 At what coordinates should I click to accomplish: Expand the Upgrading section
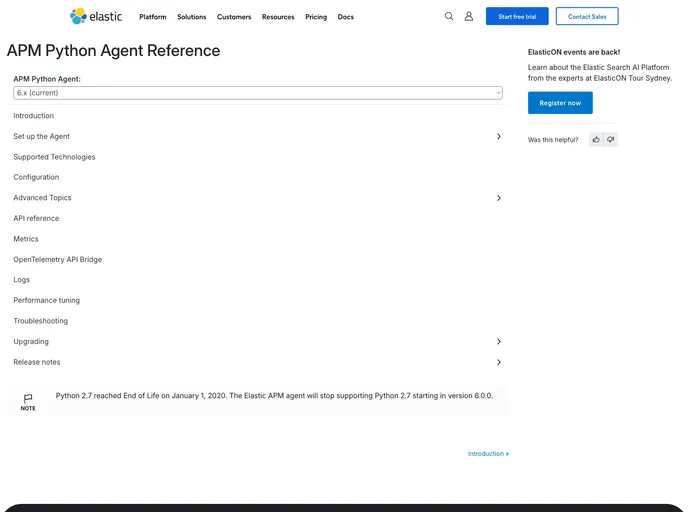pyautogui.click(x=498, y=341)
